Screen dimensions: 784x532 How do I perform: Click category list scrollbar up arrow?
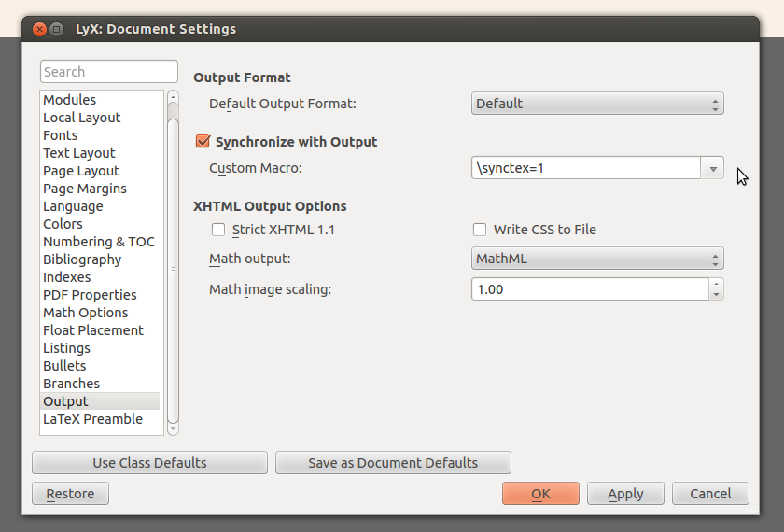pos(173,96)
